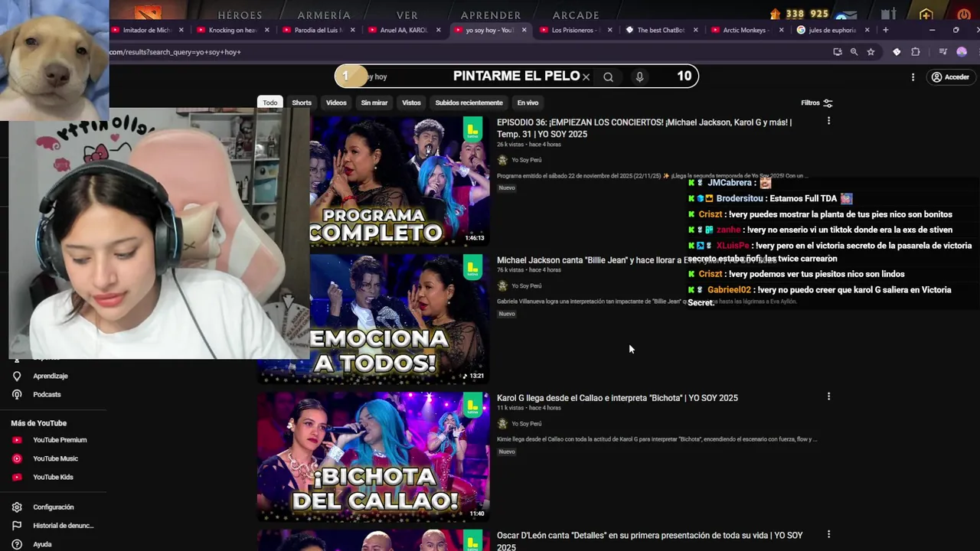Click the Aprendizaje sidebar icon

(17, 376)
